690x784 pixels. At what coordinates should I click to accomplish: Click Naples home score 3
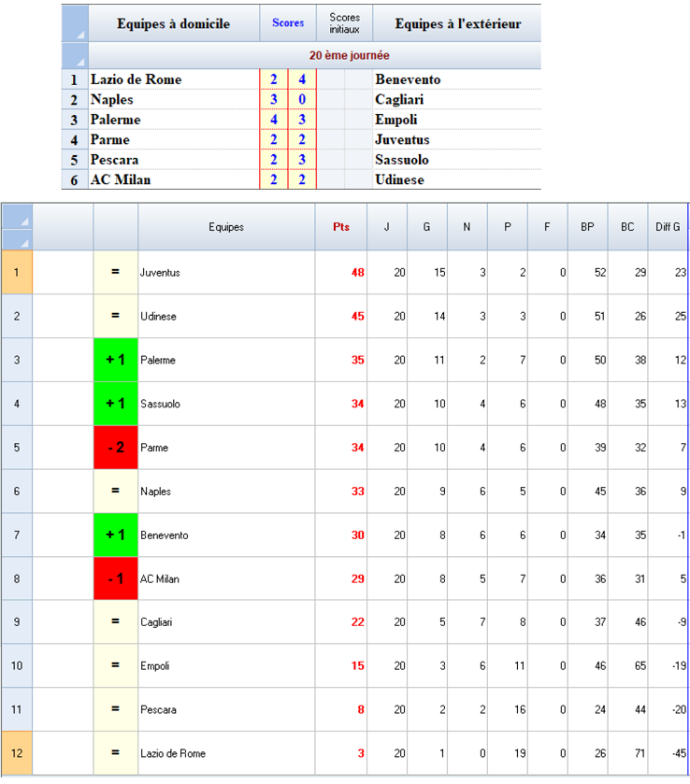click(274, 99)
